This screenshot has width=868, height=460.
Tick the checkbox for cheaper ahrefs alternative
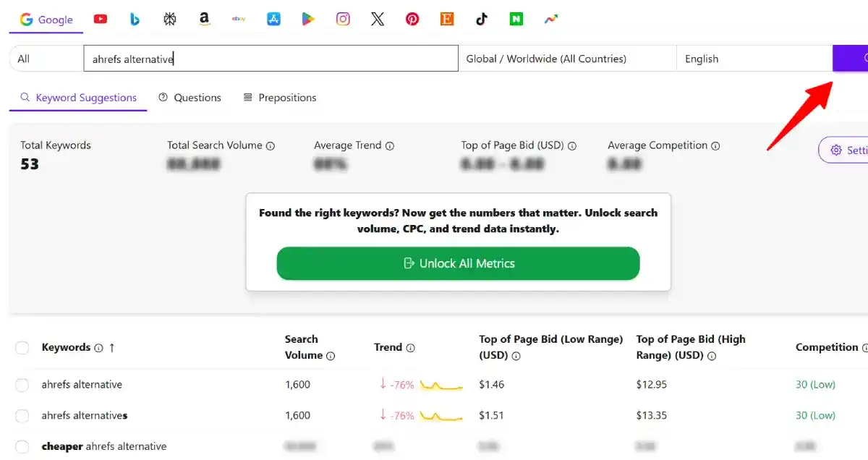22,447
